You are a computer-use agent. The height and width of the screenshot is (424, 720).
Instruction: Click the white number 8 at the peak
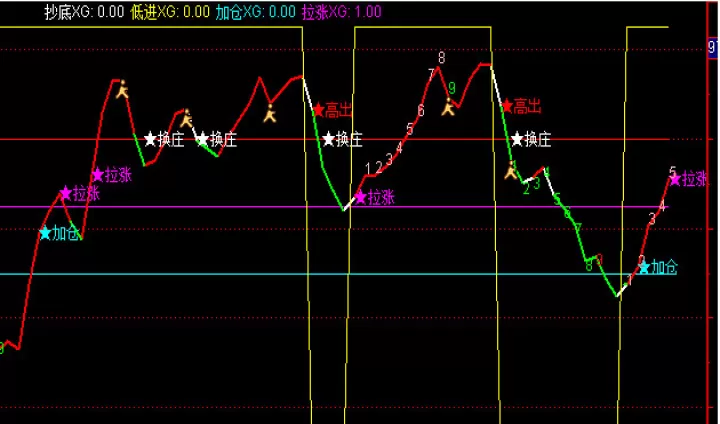[x=441, y=57]
